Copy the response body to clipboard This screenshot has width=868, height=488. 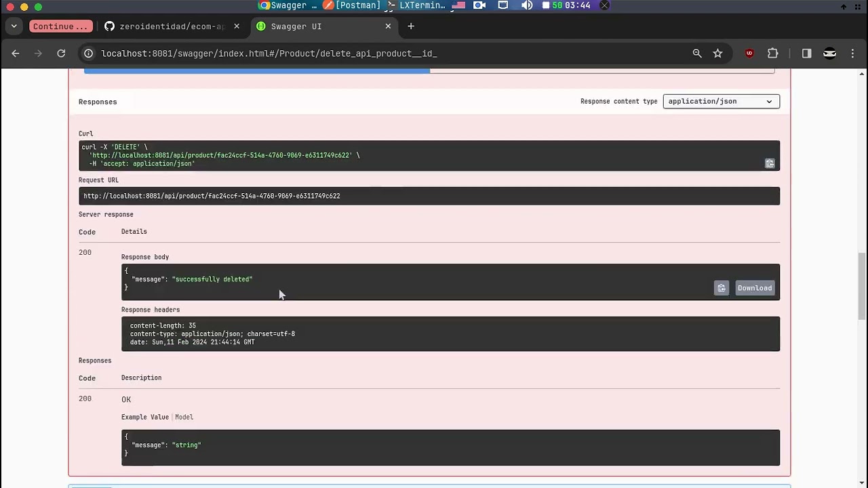722,288
